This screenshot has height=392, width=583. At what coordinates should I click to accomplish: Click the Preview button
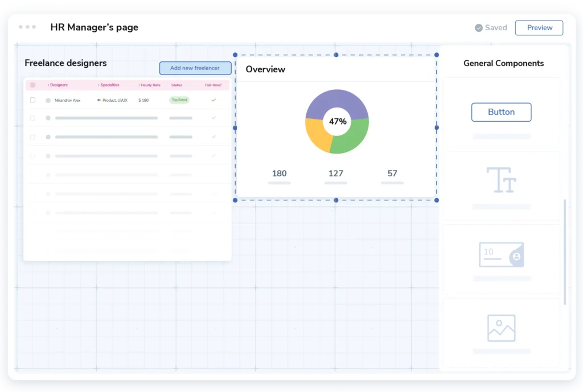[539, 27]
